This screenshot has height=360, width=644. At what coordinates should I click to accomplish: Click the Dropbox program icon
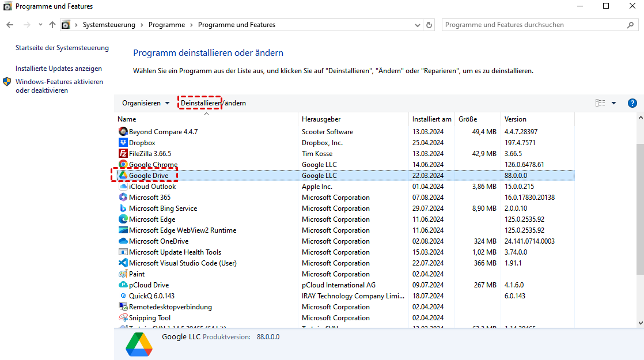123,143
